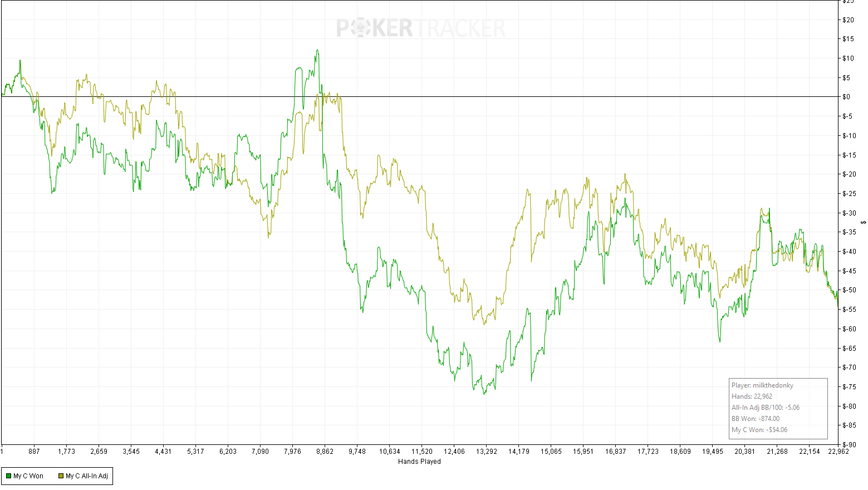The width and height of the screenshot is (868, 490).
Task: Click the 19,495 x-axis tick label
Action: click(713, 452)
